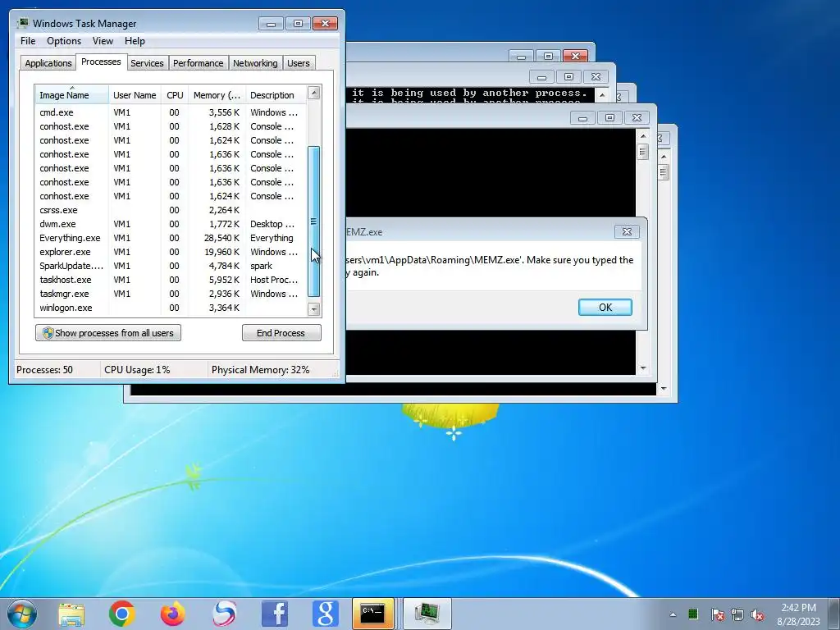
Task: Maximize the front black console window
Action: (609, 117)
